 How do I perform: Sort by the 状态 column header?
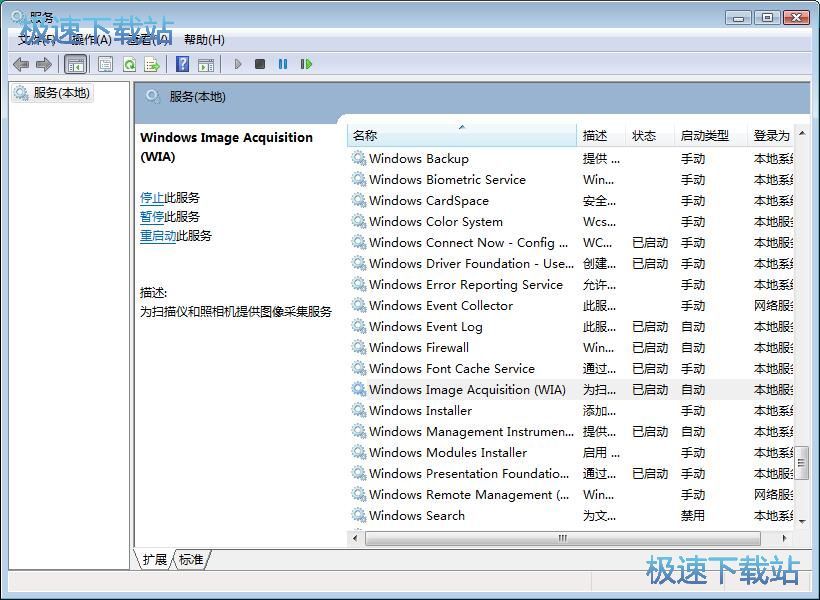click(650, 135)
